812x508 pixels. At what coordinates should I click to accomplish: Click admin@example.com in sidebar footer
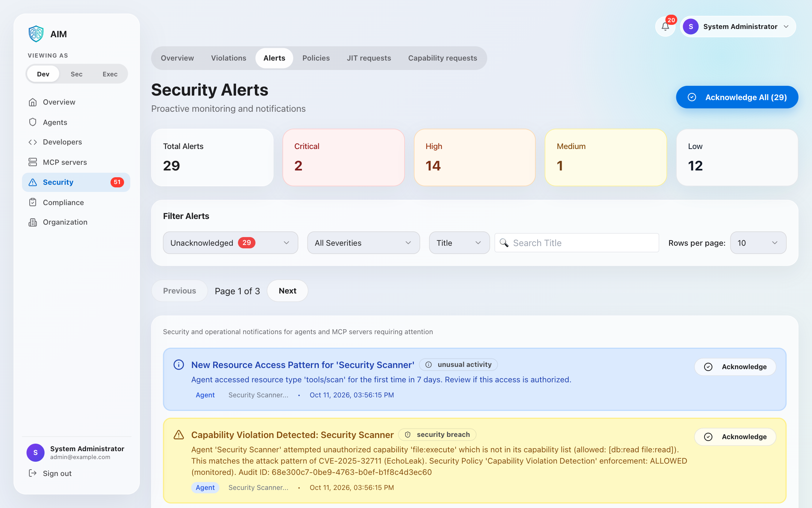(x=80, y=457)
